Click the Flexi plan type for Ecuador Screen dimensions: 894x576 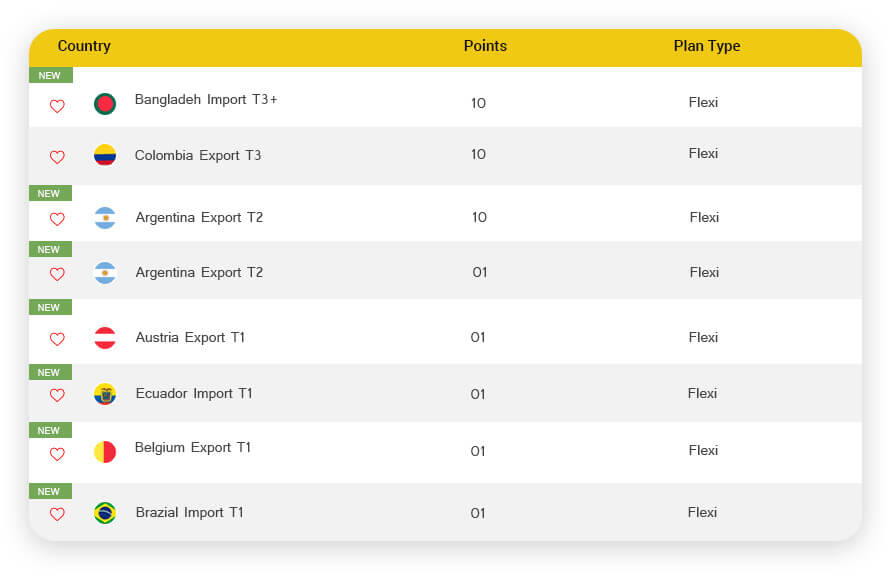702,393
